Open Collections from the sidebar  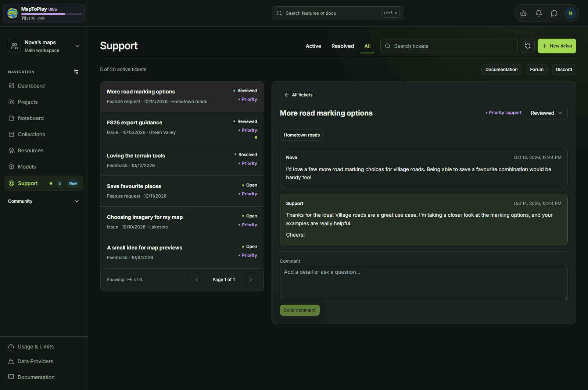pos(44,134)
